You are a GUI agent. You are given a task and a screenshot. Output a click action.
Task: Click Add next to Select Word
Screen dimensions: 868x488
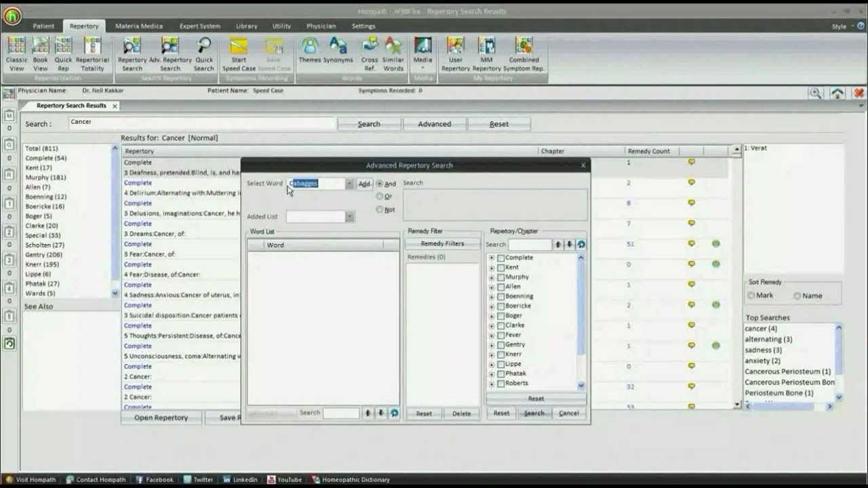[x=364, y=184]
